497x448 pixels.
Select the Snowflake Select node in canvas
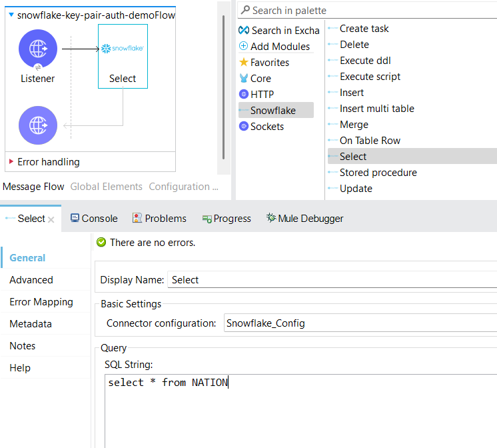pos(123,56)
